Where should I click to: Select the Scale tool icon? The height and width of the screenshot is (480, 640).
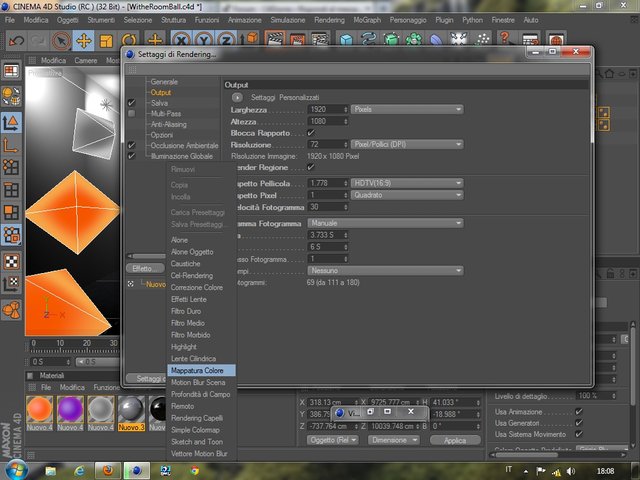106,41
